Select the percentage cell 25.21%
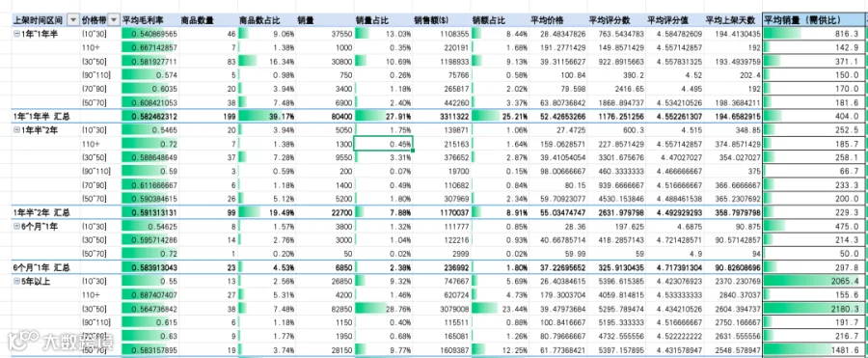Screen dimensions: 868x358 500,117
